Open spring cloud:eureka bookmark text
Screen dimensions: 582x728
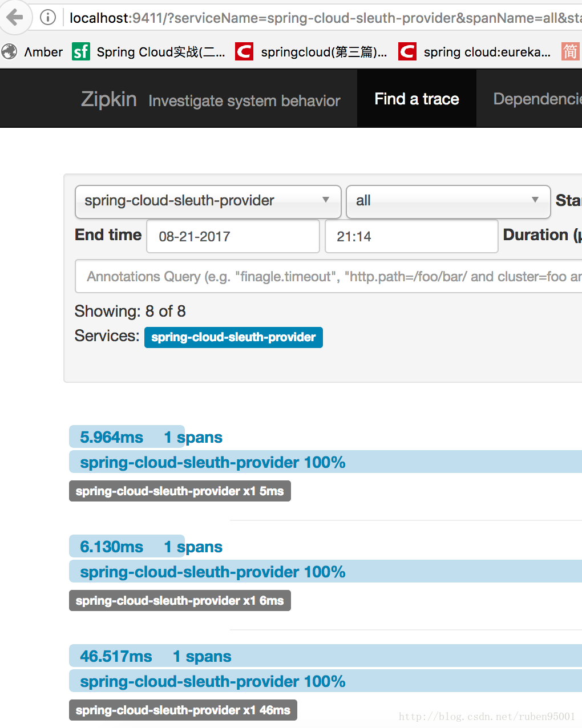tap(487, 52)
